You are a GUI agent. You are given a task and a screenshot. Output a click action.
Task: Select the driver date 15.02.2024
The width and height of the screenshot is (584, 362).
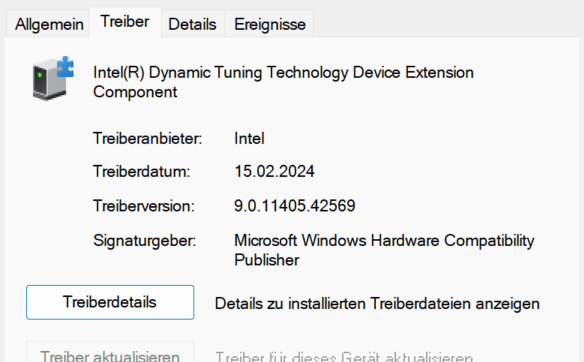point(274,171)
